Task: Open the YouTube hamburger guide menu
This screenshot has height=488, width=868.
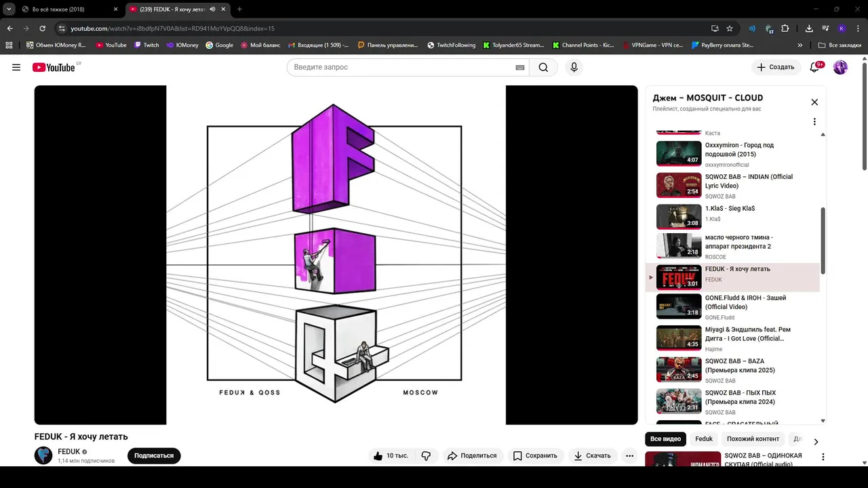Action: tap(16, 67)
